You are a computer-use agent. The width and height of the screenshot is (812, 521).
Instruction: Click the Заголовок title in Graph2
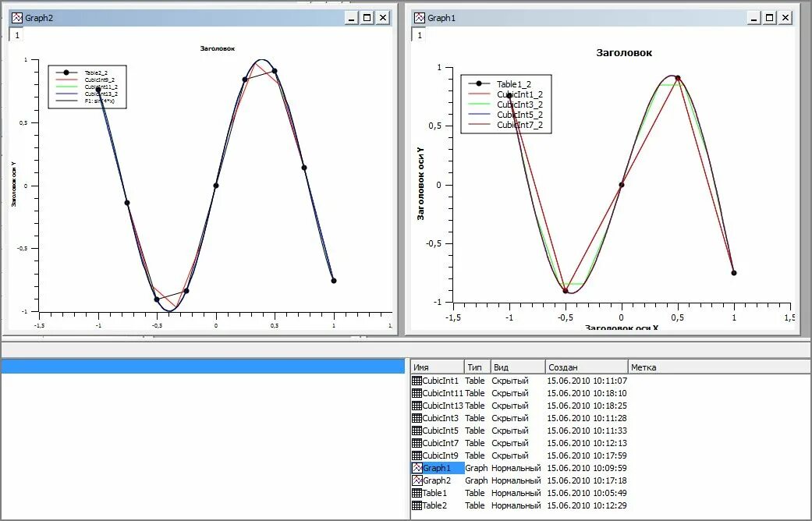click(x=218, y=48)
